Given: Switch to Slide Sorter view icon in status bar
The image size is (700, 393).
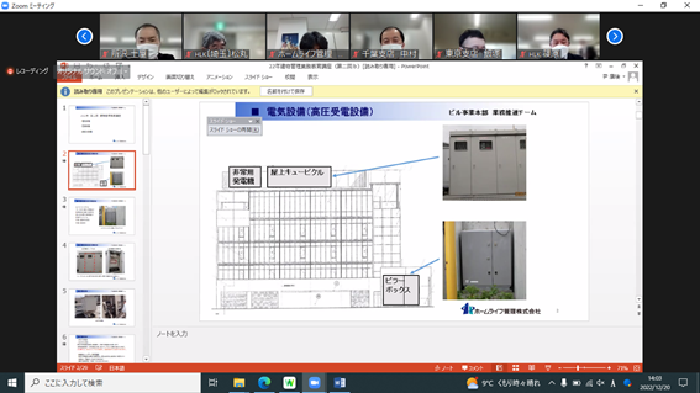Looking at the screenshot, I should coord(515,368).
